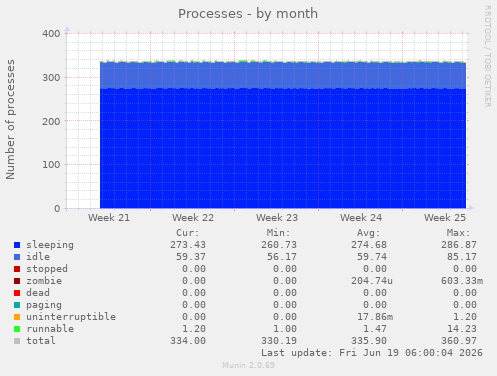Click the y-axis value 200
Screen dimensions: 497x376
(51, 121)
